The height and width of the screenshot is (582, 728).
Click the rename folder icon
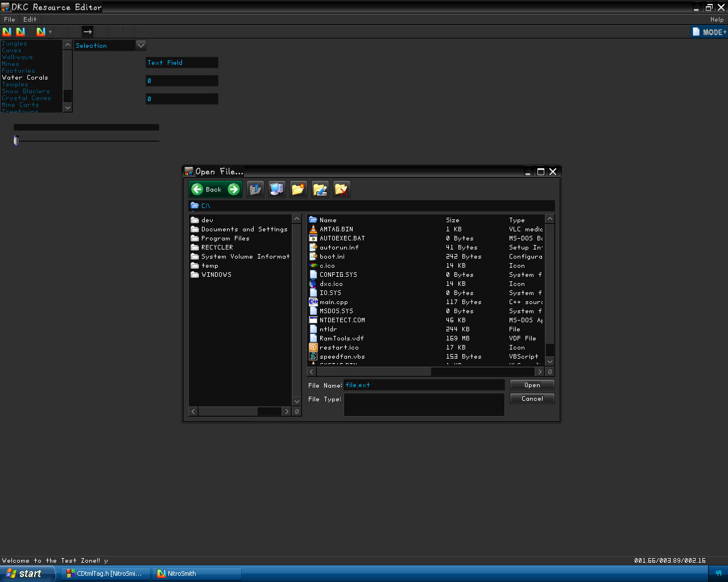click(320, 189)
